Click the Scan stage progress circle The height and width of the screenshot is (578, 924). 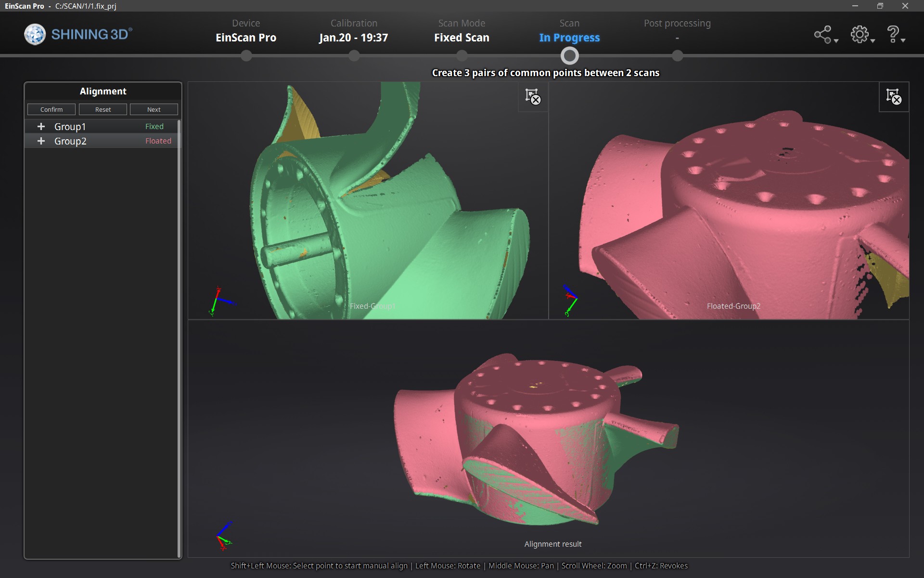tap(569, 56)
